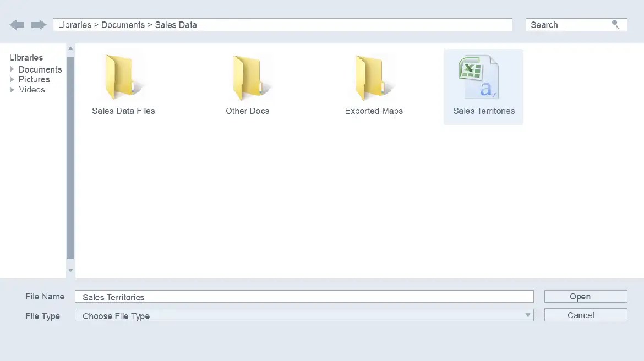Click Documents in the path bar
The width and height of the screenshot is (644, 361).
pyautogui.click(x=123, y=25)
